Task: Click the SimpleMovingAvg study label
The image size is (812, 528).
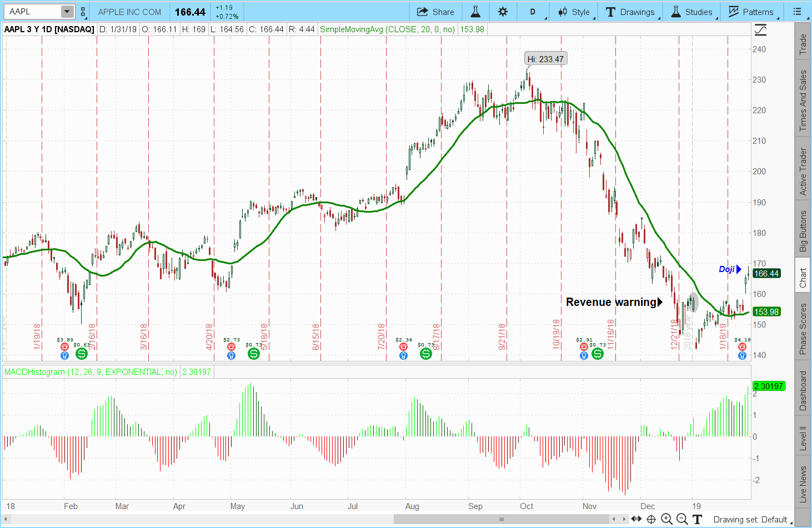Action: (x=388, y=29)
